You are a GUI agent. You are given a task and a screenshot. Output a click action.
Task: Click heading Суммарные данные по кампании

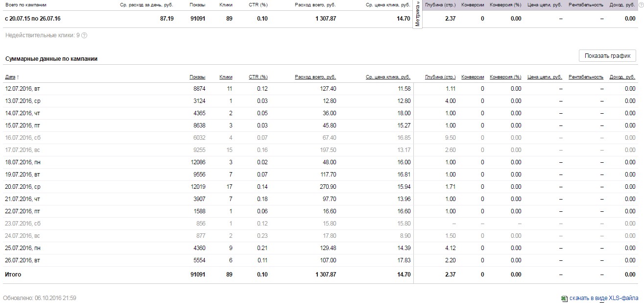pos(51,59)
